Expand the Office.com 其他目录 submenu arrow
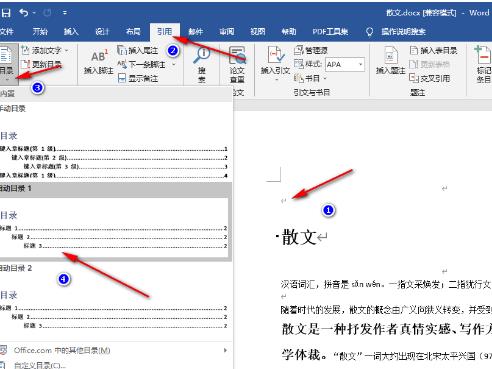The image size is (492, 369). (x=226, y=350)
